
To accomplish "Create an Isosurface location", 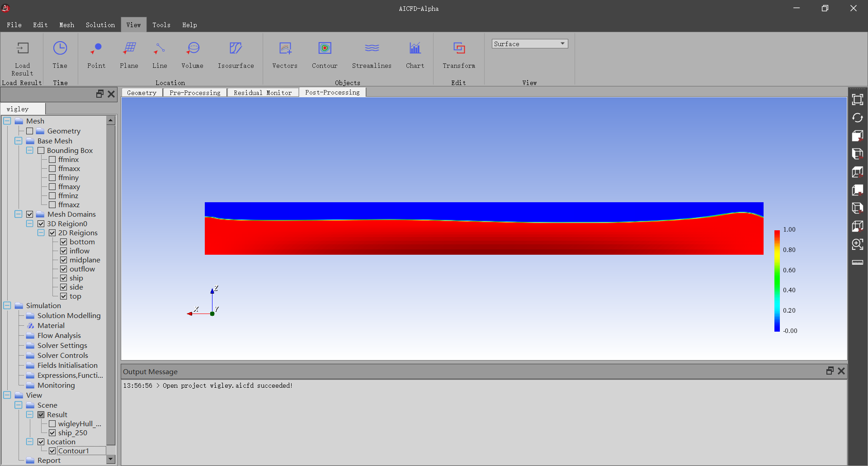I will click(x=236, y=48).
